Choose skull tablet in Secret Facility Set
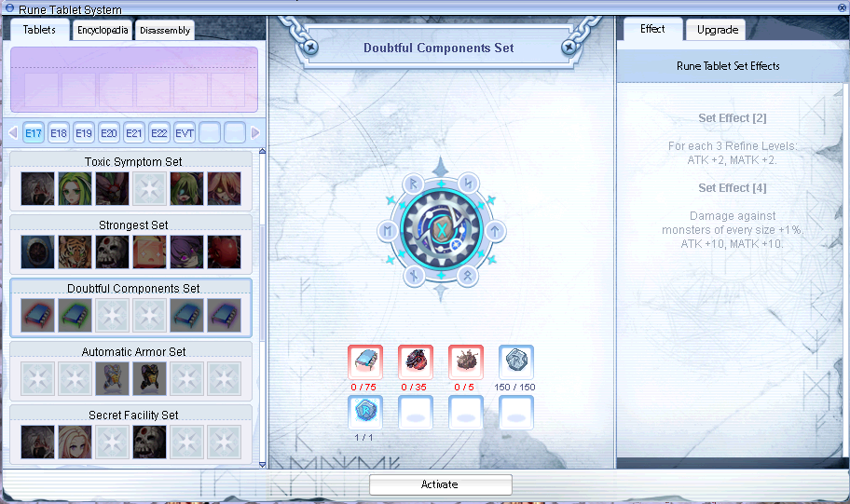This screenshot has width=850, height=504. click(x=149, y=442)
